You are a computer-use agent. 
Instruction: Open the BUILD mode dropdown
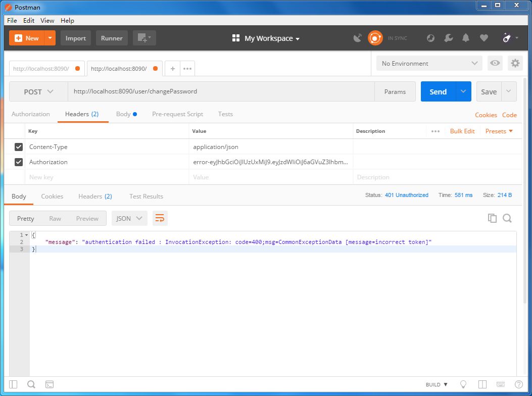[437, 384]
